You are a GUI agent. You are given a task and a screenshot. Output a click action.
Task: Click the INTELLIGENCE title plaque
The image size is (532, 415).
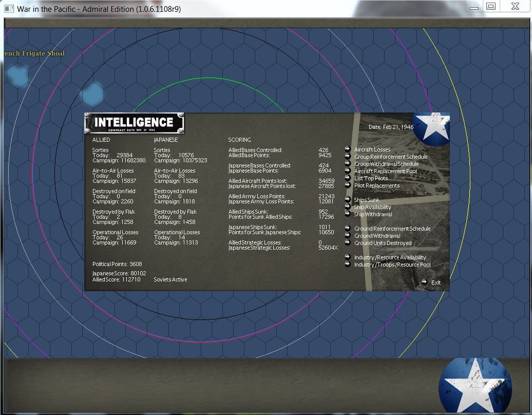[134, 123]
